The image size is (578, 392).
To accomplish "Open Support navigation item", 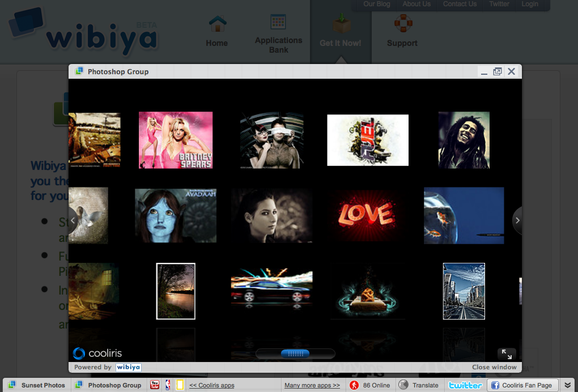I will pos(402,31).
